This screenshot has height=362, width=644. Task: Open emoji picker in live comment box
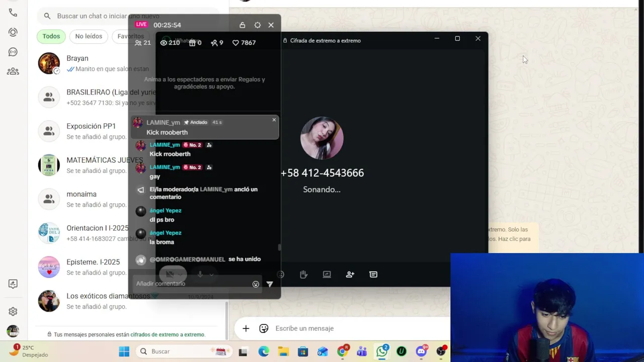[x=256, y=284]
